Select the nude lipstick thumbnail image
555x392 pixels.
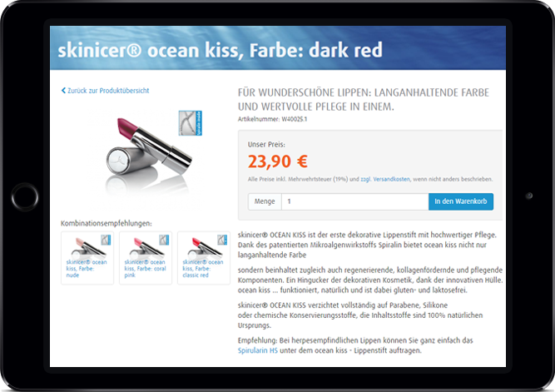tap(87, 247)
